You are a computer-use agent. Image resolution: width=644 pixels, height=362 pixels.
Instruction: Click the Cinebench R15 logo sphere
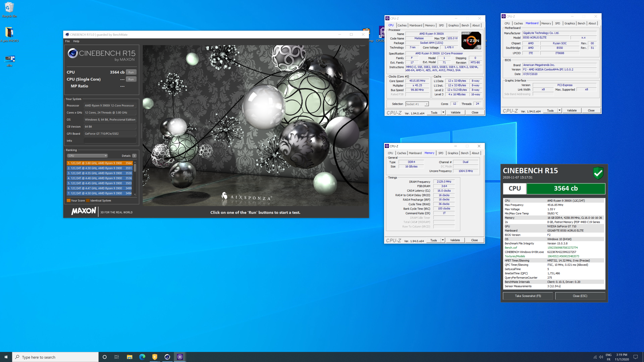tap(72, 53)
